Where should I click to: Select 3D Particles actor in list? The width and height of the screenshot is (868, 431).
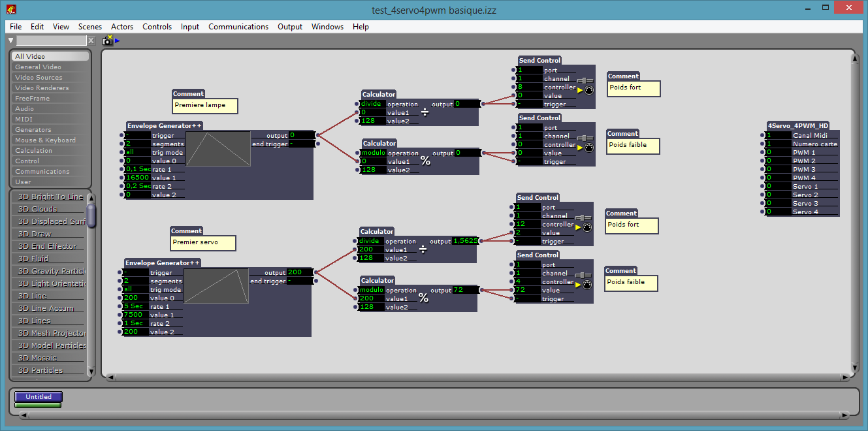pos(40,370)
